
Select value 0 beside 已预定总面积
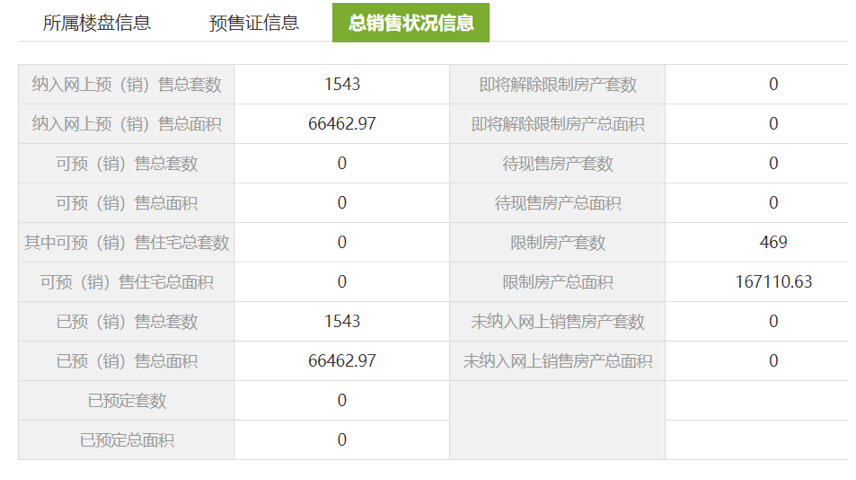[342, 440]
